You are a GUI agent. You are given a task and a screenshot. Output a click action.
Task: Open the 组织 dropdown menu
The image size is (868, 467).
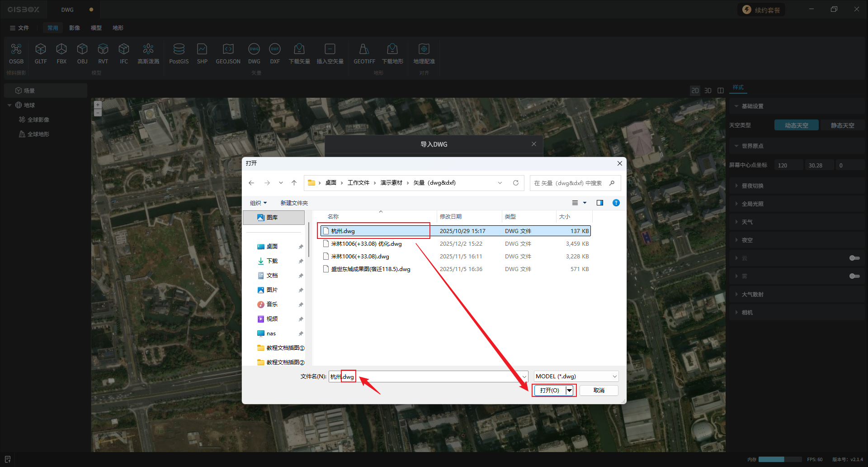pos(258,203)
